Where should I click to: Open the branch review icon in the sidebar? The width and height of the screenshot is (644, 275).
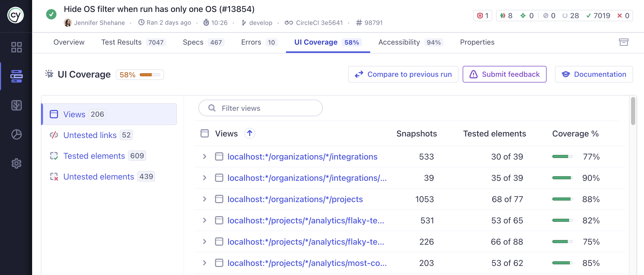pyautogui.click(x=16, y=105)
